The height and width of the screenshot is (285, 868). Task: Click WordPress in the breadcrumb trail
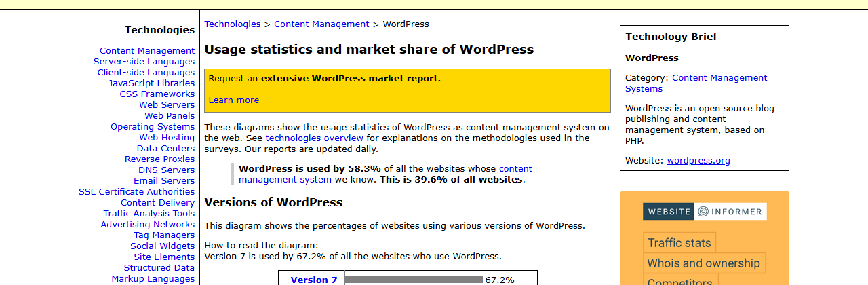pos(406,24)
